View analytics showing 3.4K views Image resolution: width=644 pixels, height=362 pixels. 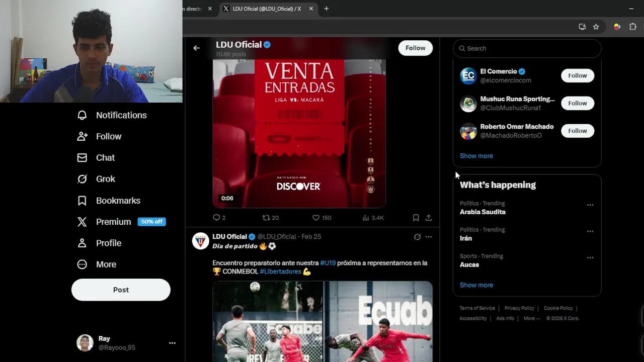point(373,218)
